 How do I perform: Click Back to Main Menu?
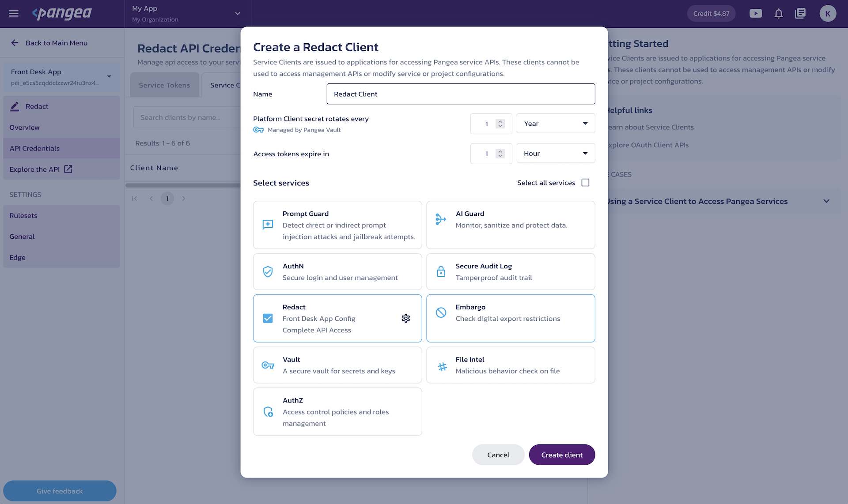pos(57,43)
